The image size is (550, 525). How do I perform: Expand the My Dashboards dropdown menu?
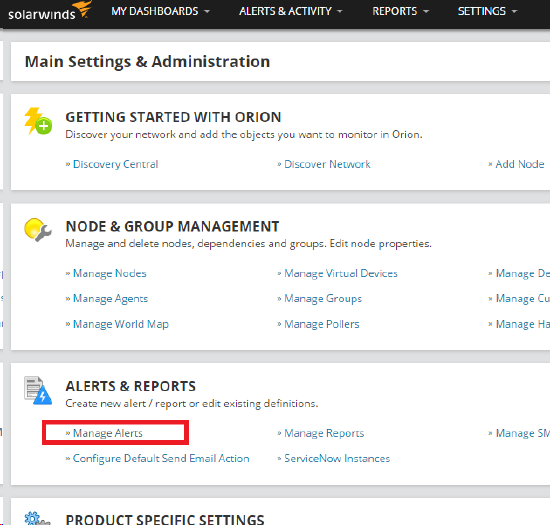(160, 11)
